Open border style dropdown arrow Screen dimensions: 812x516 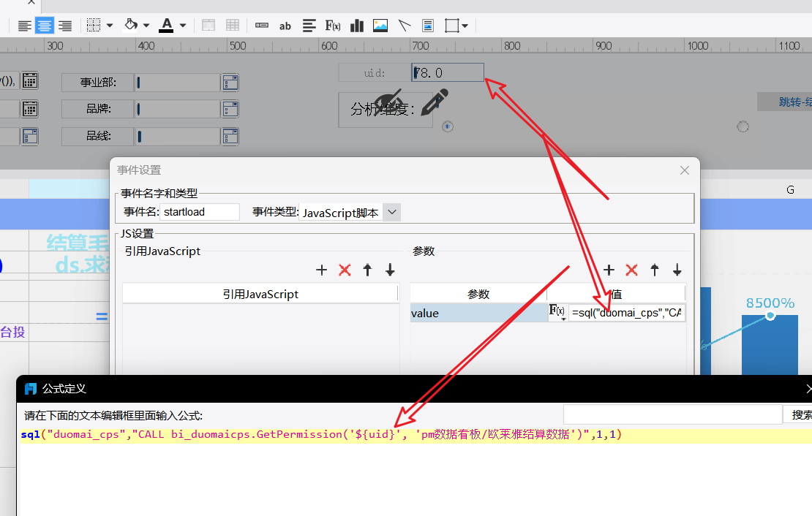tap(109, 26)
